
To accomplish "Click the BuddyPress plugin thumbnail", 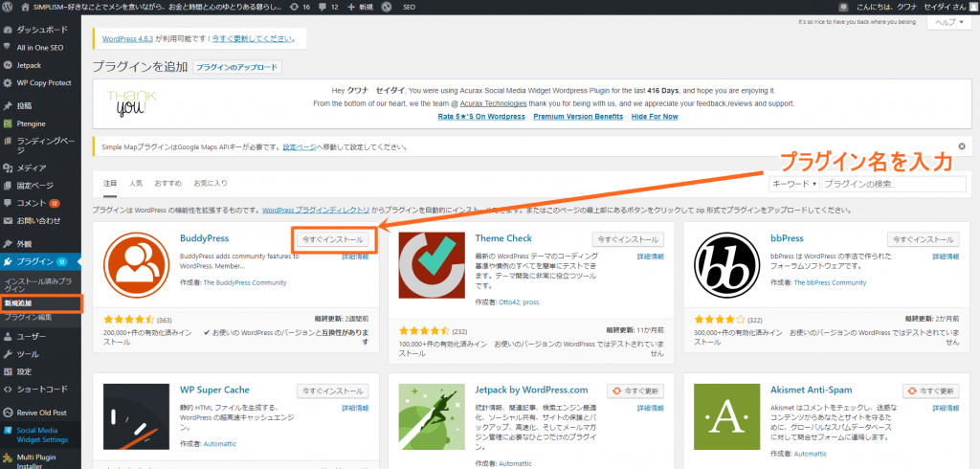I will click(x=136, y=264).
